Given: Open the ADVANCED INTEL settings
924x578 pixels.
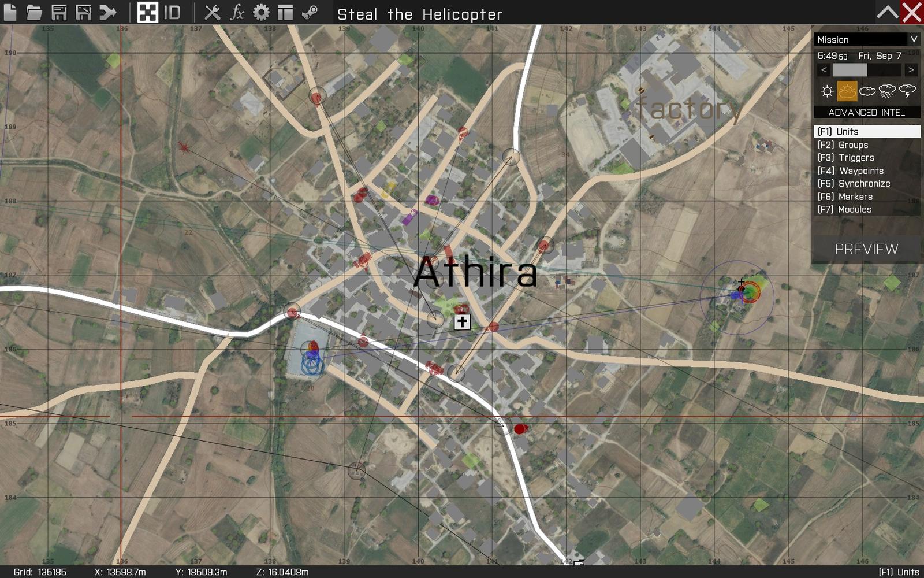Looking at the screenshot, I should coord(866,112).
